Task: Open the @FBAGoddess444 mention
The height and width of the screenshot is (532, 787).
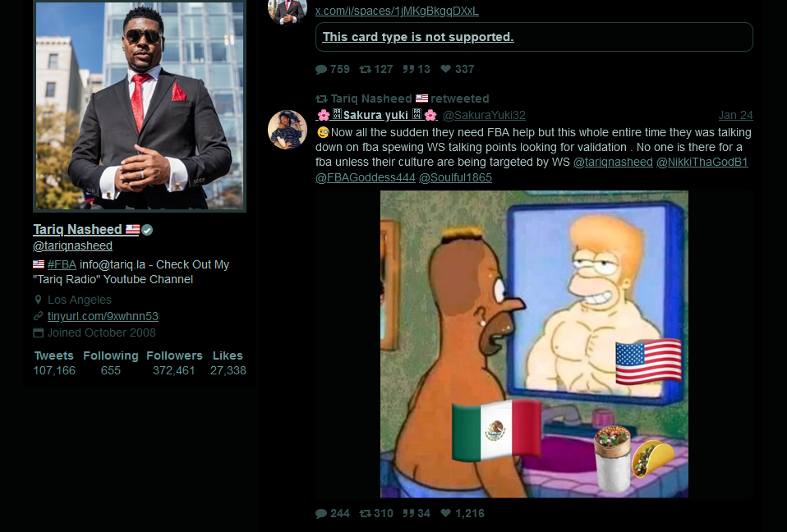Action: click(366, 177)
